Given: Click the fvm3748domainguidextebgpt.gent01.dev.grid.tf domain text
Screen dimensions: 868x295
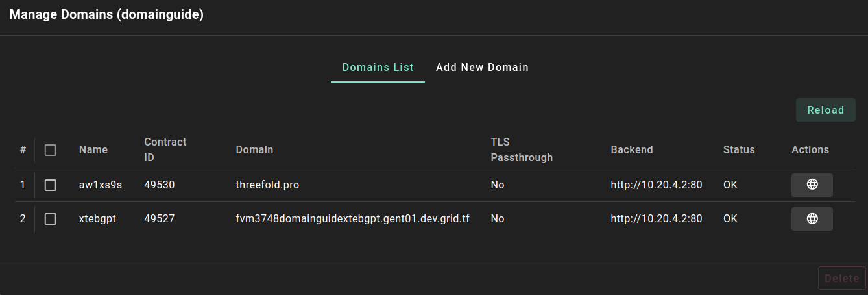Looking at the screenshot, I should coord(352,219).
